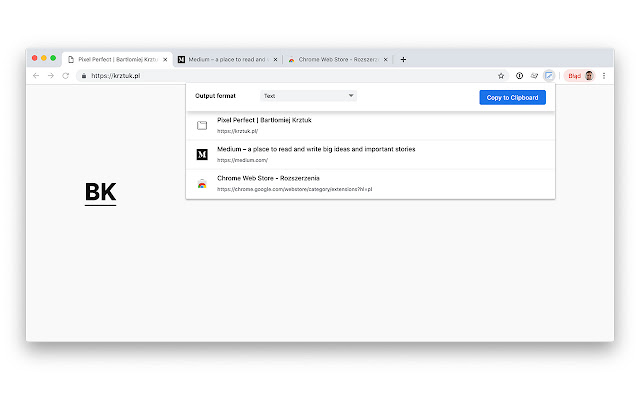Click the active tab-copy extension icon
This screenshot has height=400, width=640.
[x=549, y=75]
